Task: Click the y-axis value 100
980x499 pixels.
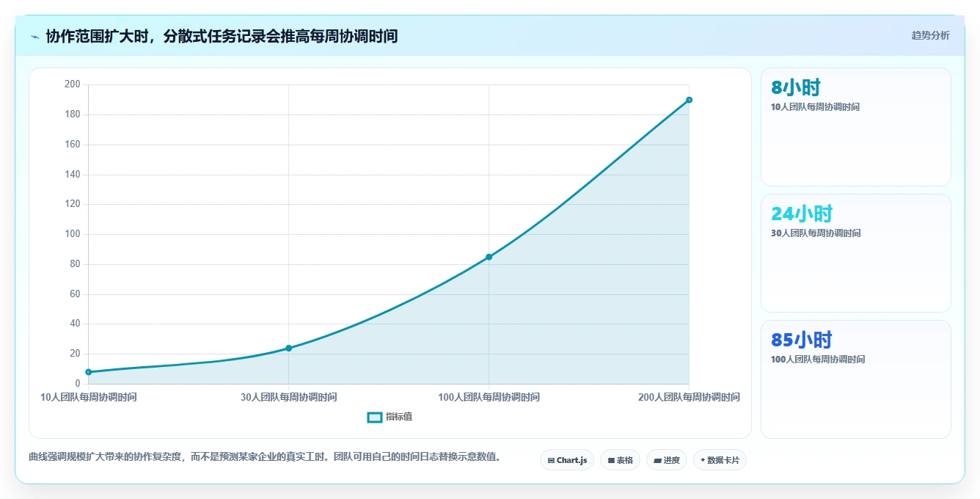Action: [73, 234]
